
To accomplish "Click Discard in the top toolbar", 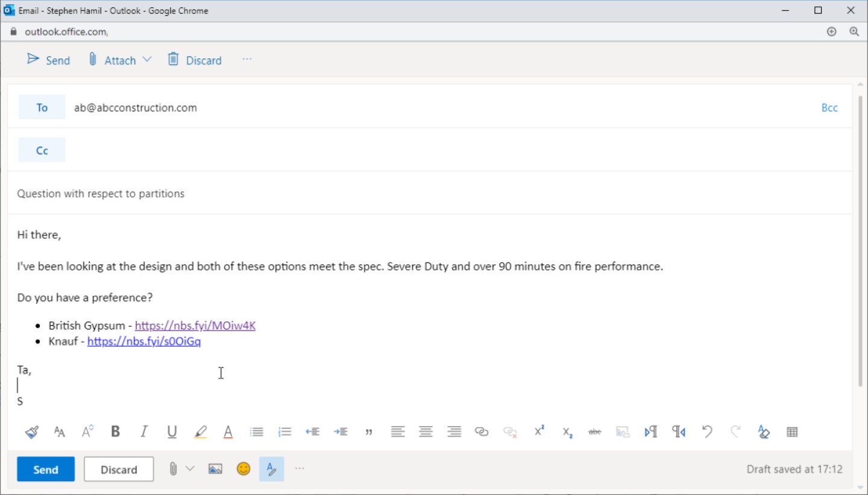I will (x=194, y=60).
